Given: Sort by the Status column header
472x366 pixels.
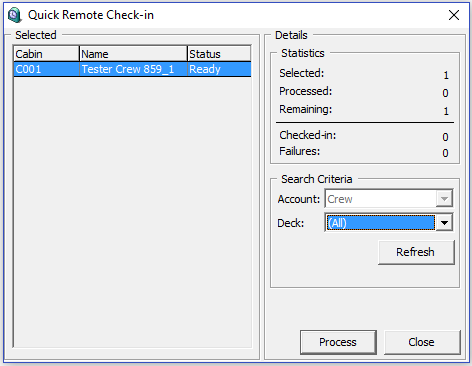Looking at the screenshot, I should [219, 54].
